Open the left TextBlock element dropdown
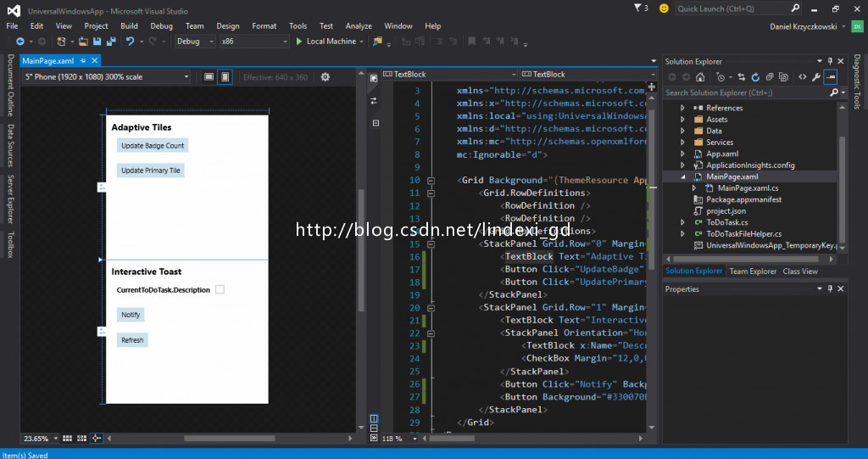Viewport: 868px width, 459px height. 449,75
